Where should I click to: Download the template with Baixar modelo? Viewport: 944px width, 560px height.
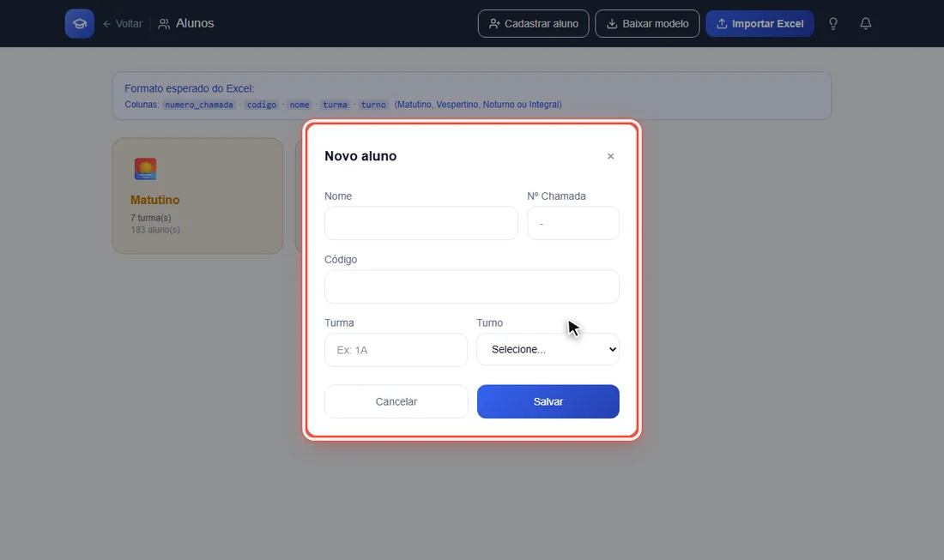pos(647,23)
